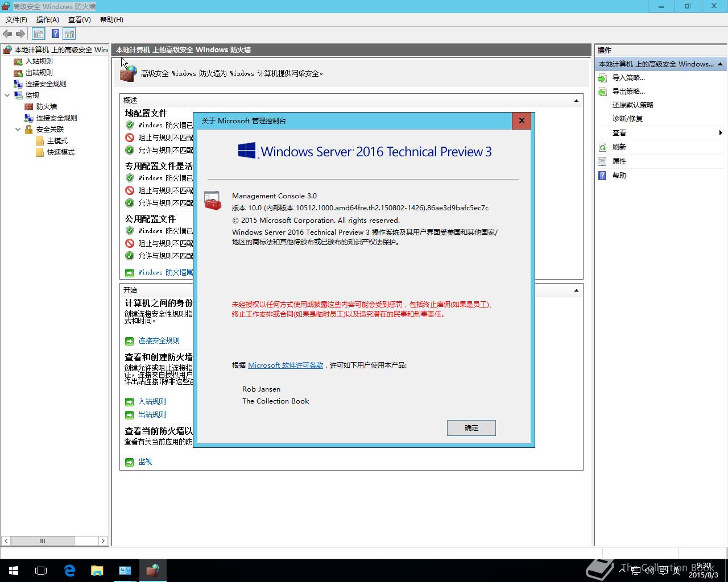Collapse the 安全关联 tree node
This screenshot has height=582, width=728.
pyautogui.click(x=18, y=130)
